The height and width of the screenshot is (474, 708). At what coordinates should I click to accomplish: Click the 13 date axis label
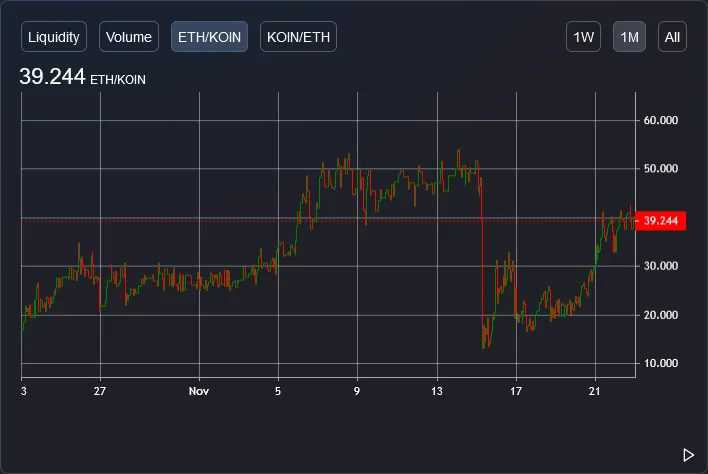[x=437, y=391]
